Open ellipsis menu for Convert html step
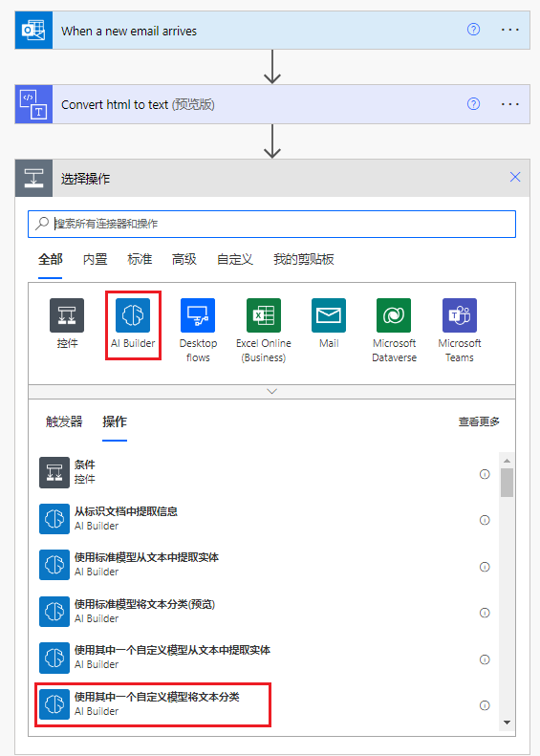This screenshot has width=540, height=756. point(509,104)
